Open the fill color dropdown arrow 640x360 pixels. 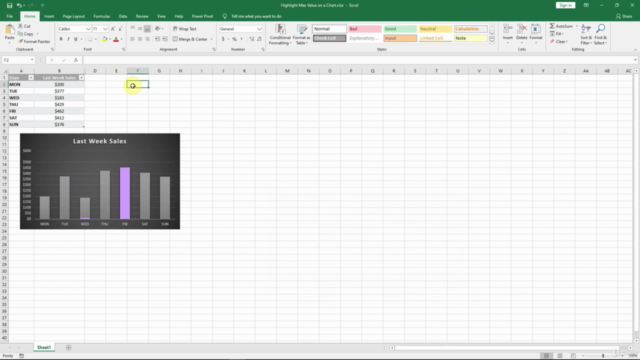click(110, 40)
